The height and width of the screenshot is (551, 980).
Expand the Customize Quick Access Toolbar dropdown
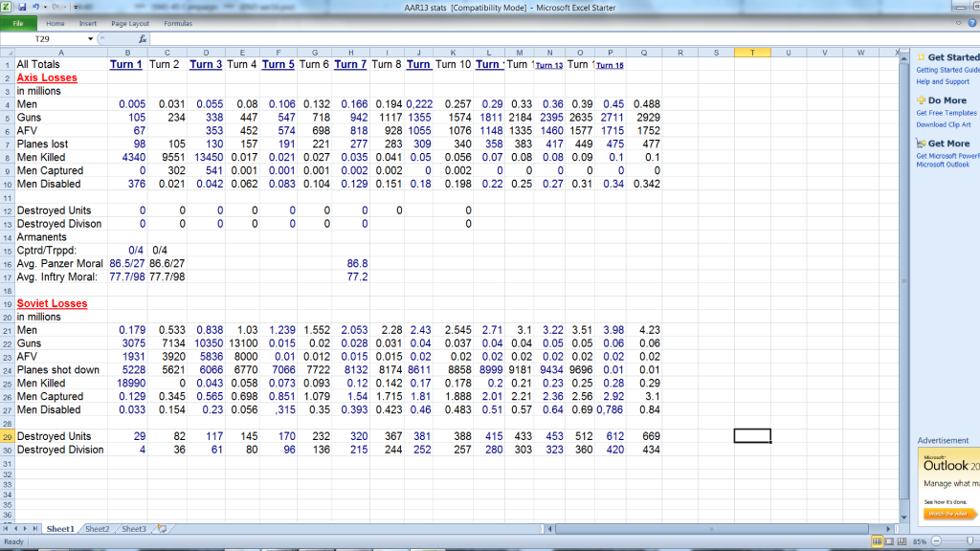click(76, 8)
